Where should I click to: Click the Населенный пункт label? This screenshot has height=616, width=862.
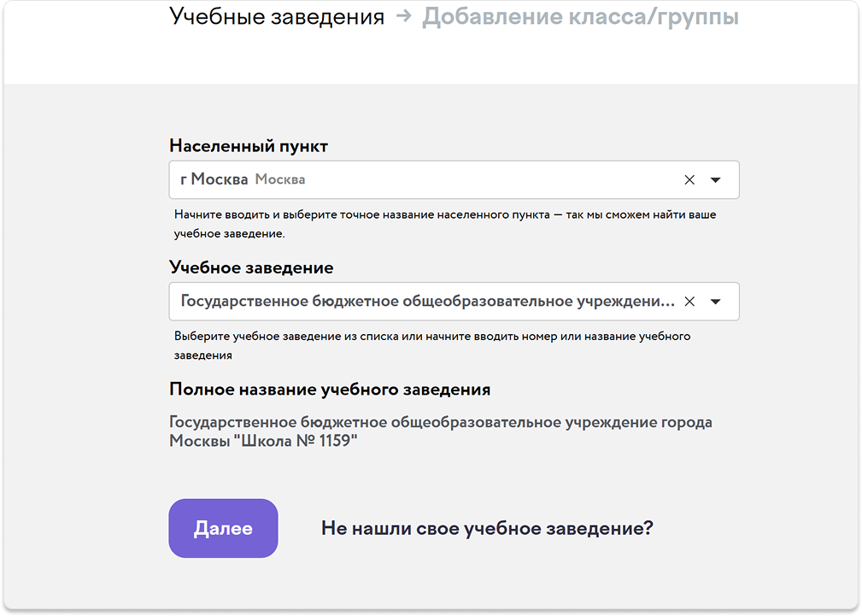(249, 146)
